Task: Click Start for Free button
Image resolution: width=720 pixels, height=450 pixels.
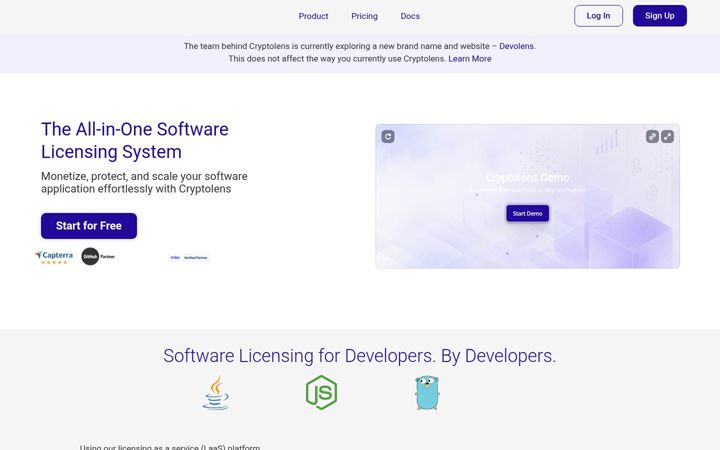Action: [x=89, y=226]
